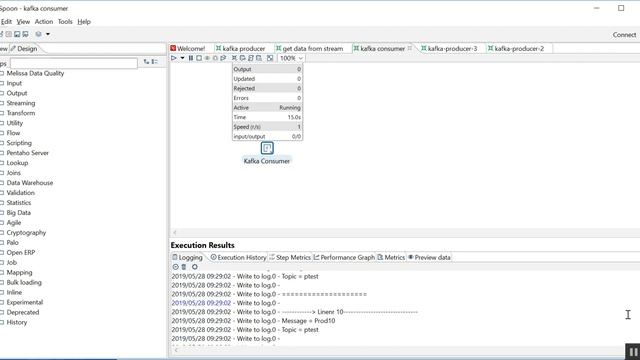Click the collapse all steps tree icon
The image size is (640, 360).
coord(155,62)
